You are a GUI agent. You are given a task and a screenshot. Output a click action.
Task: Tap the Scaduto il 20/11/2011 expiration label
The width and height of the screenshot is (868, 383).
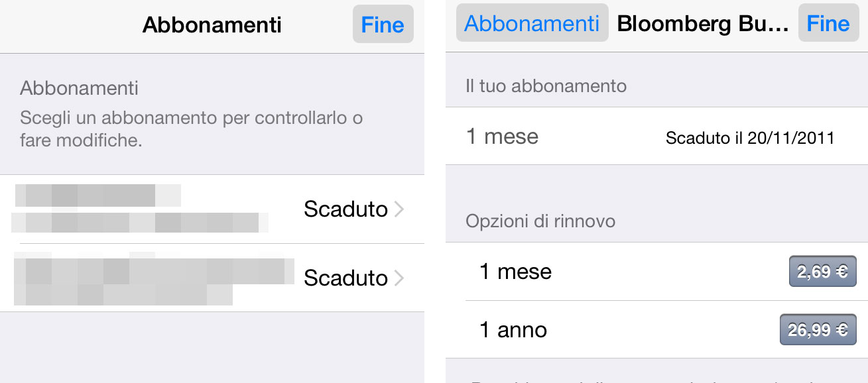click(750, 137)
